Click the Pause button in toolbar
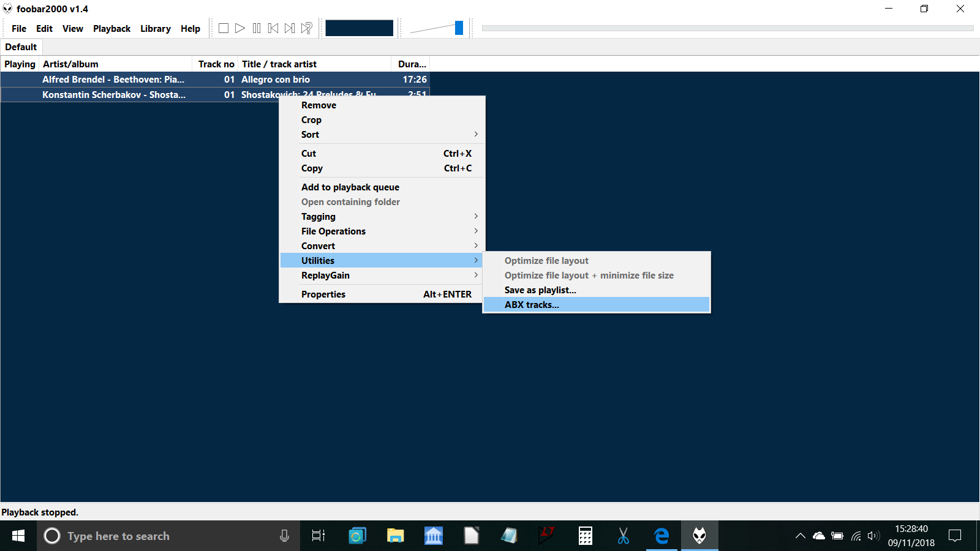Image resolution: width=980 pixels, height=551 pixels. coord(257,28)
